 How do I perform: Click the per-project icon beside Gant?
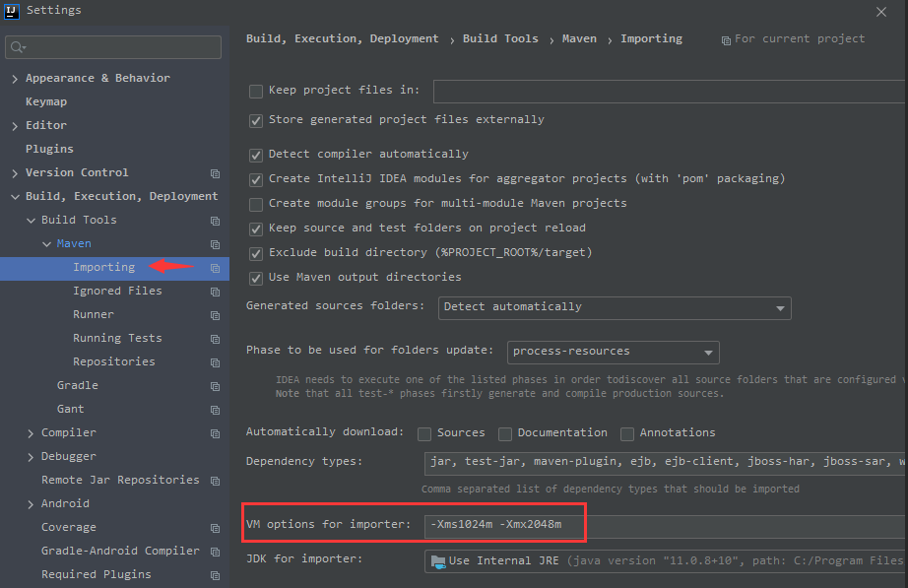pyautogui.click(x=215, y=410)
